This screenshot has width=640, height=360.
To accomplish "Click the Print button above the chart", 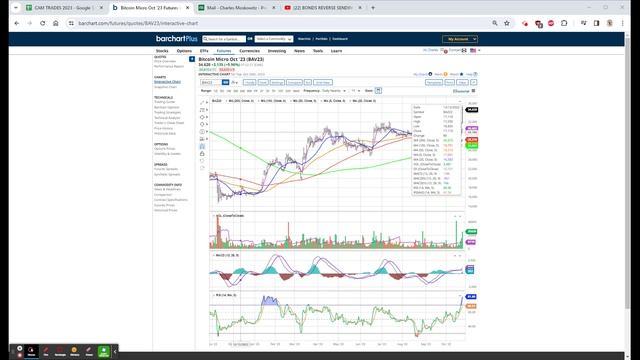I will tap(449, 82).
